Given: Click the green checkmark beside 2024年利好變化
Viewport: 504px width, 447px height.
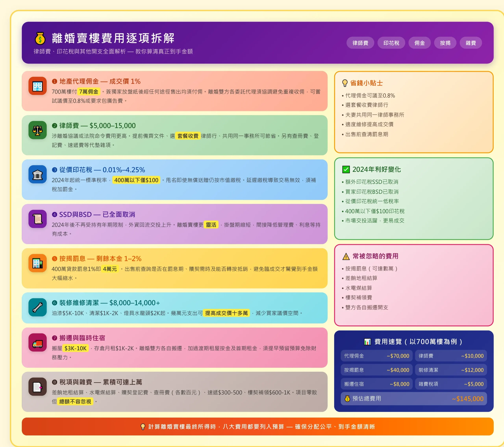Looking at the screenshot, I should pos(346,170).
